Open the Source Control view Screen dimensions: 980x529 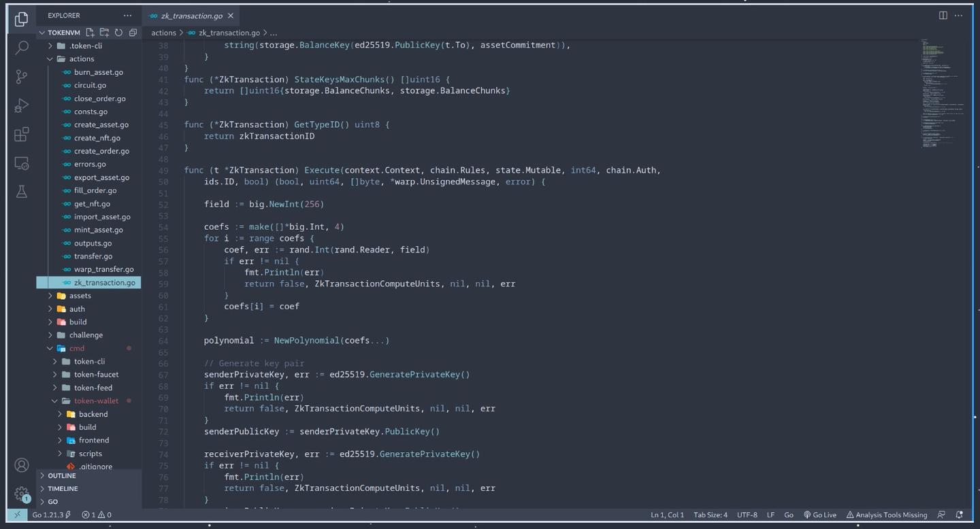pyautogui.click(x=22, y=77)
